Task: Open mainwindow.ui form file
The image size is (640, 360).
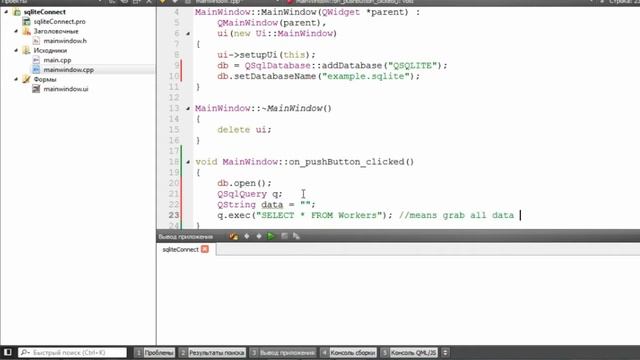Action: 66,89
